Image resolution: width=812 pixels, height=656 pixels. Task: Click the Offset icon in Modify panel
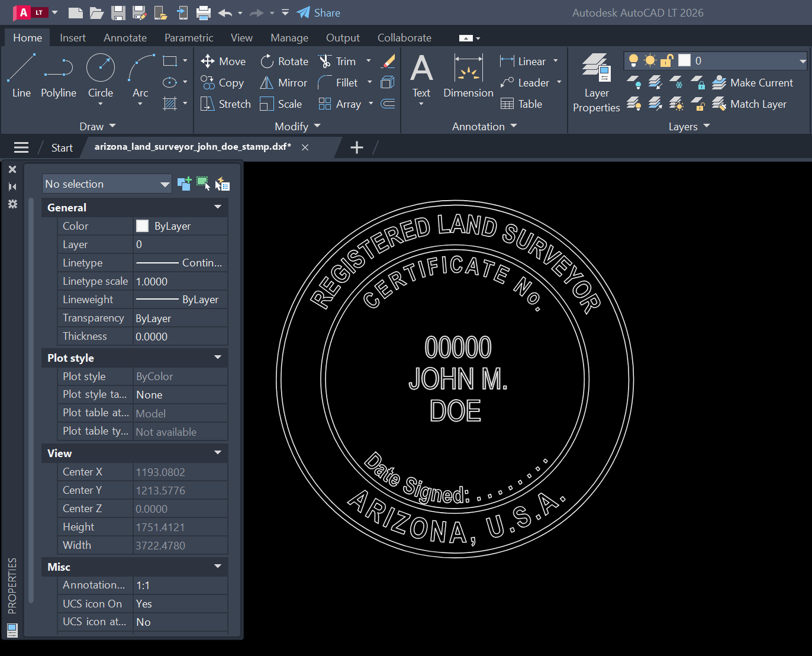pyautogui.click(x=388, y=104)
